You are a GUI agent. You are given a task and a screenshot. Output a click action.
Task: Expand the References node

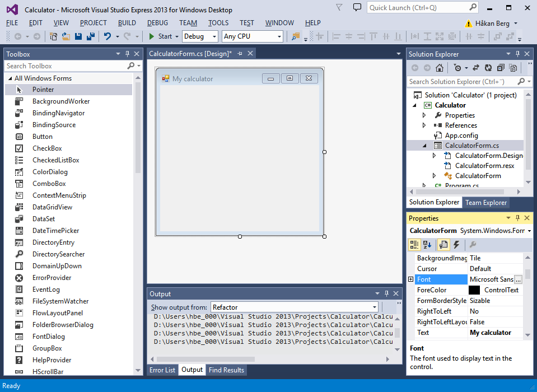click(424, 125)
